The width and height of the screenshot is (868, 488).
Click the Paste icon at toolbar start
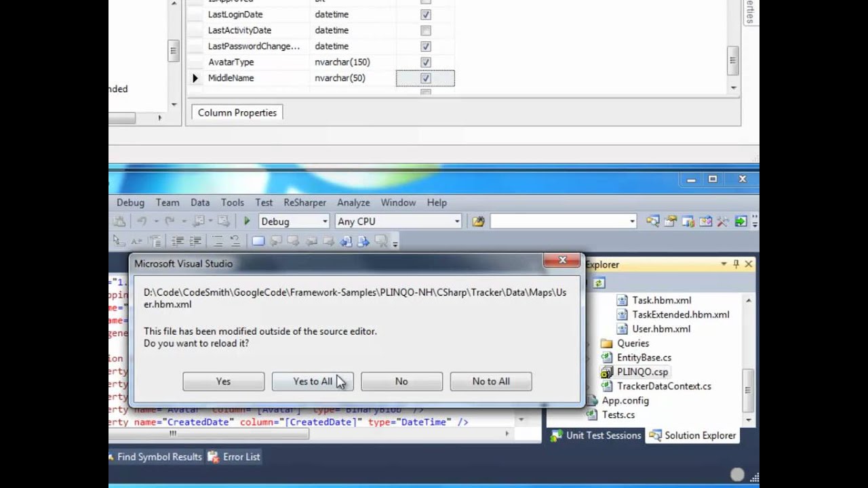[x=119, y=221]
